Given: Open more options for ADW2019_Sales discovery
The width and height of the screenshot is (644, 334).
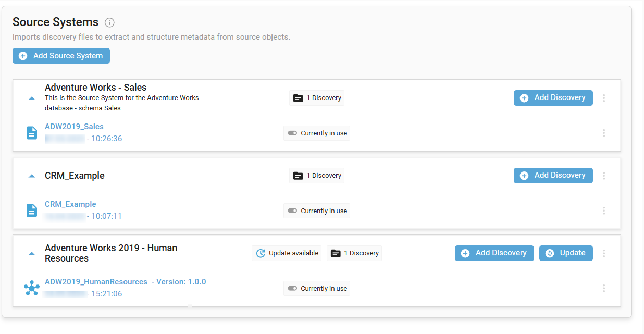Looking at the screenshot, I should (604, 133).
